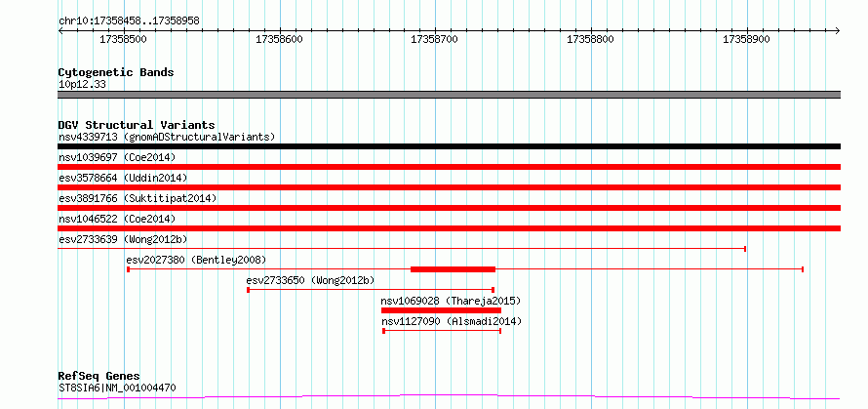Click the red bar below esv3578664
The height and width of the screenshot is (409, 868).
(x=449, y=187)
